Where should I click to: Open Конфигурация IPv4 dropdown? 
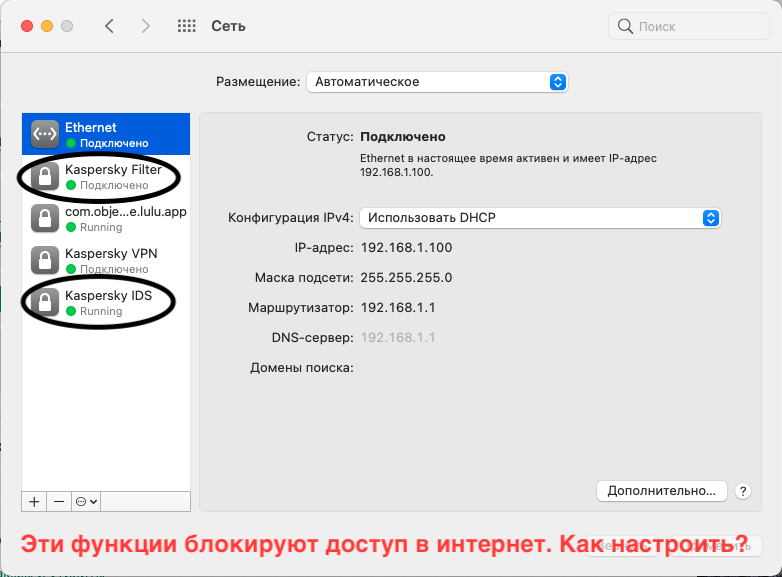[x=540, y=218]
